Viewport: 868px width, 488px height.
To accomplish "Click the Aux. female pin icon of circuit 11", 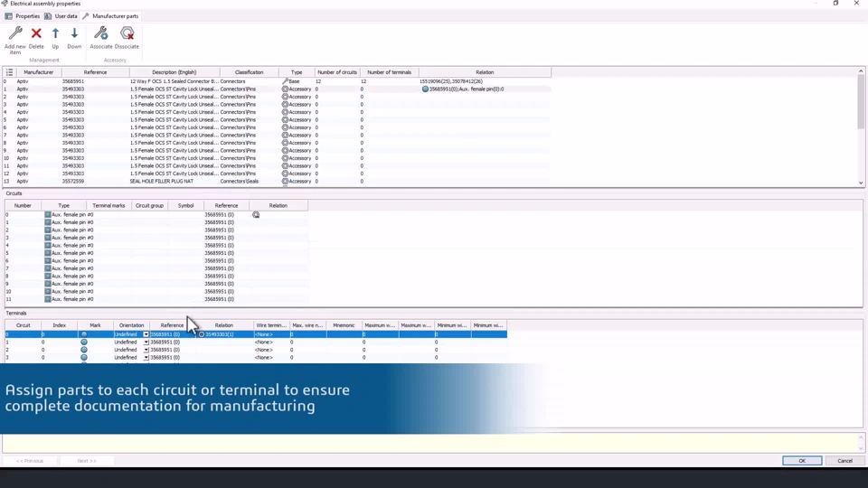I will click(48, 299).
